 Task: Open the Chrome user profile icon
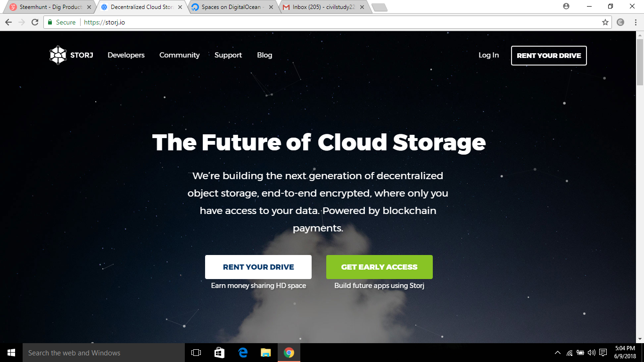coord(566,6)
